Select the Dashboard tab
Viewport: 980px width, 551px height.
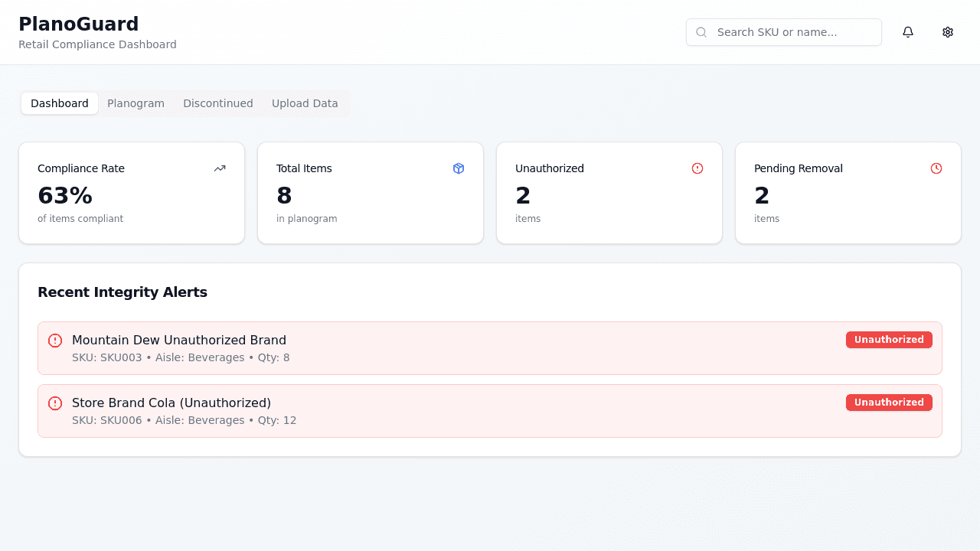(x=60, y=103)
